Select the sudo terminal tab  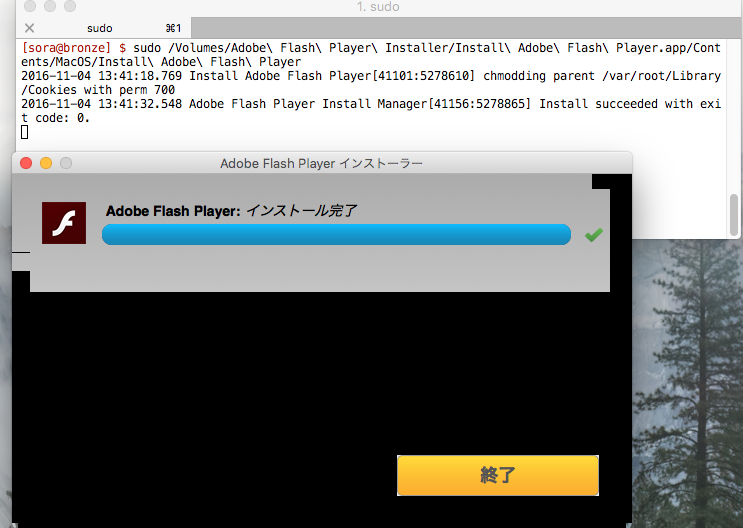pyautogui.click(x=100, y=29)
